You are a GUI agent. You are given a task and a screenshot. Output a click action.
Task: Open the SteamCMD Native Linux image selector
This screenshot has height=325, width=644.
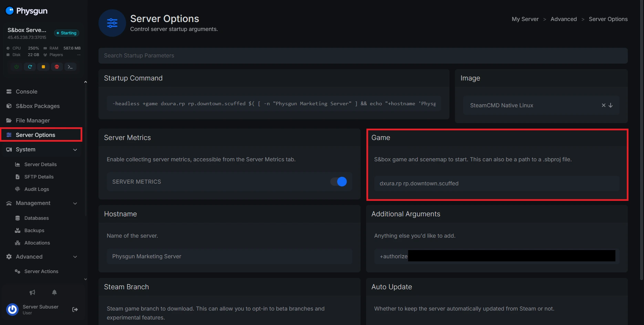pos(541,105)
